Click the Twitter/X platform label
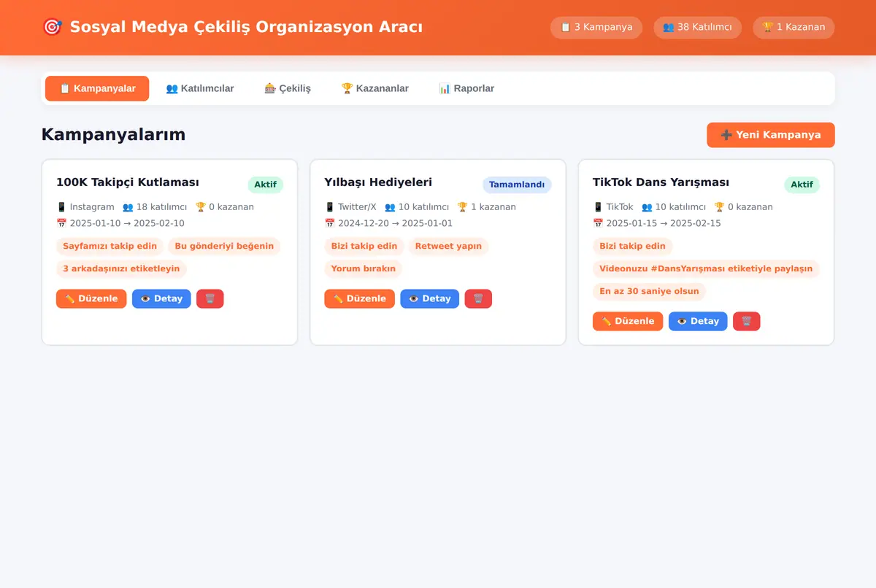Viewport: 876px width, 588px height. coord(350,207)
